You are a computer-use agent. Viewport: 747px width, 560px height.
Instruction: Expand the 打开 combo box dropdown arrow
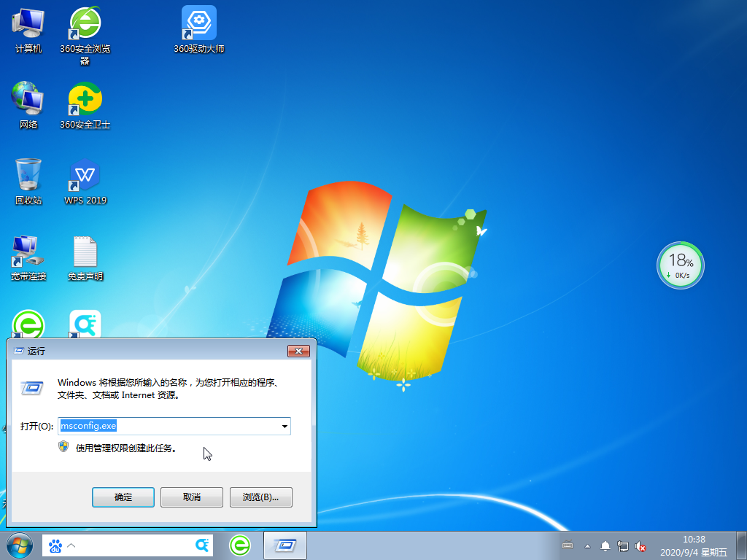pos(285,426)
